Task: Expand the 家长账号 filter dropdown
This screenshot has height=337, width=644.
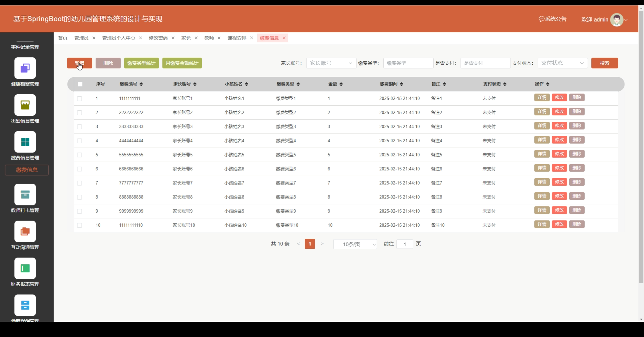Action: pyautogui.click(x=331, y=63)
